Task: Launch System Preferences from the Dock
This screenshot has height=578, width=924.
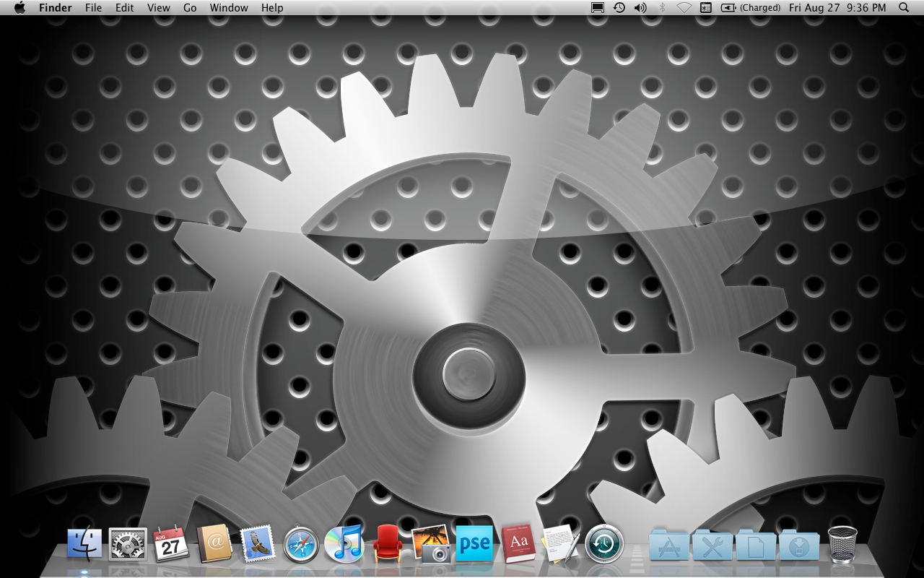Action: (128, 544)
